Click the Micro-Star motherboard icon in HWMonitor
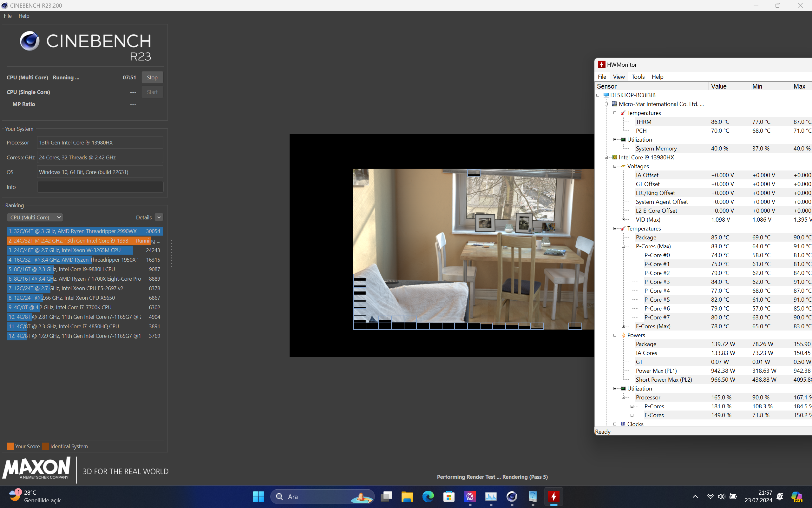This screenshot has width=812, height=508. [x=614, y=104]
